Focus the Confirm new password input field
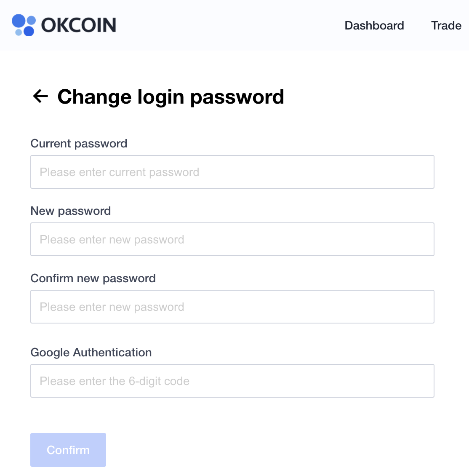This screenshot has width=469, height=476. 232,307
